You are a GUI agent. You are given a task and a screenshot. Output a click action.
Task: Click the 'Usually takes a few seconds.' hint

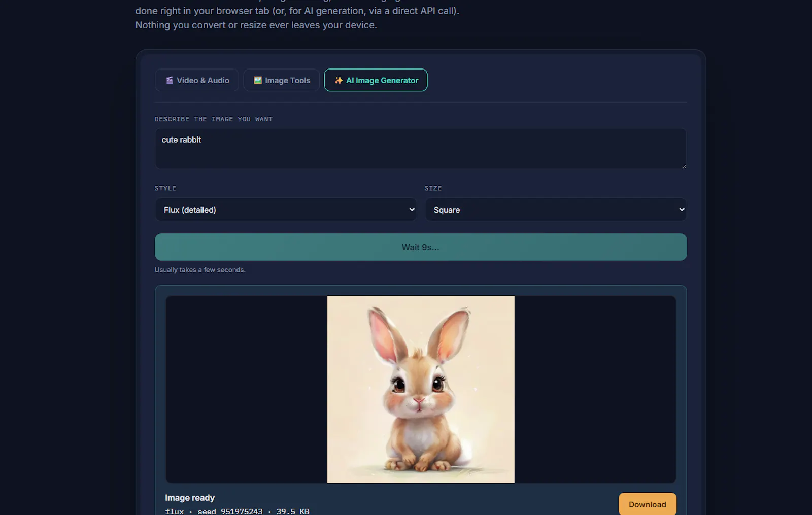pos(200,270)
